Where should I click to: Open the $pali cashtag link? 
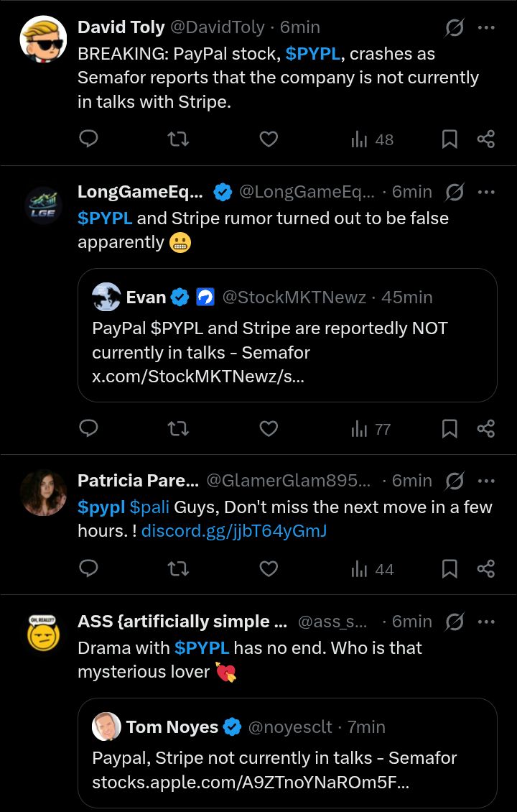point(149,507)
